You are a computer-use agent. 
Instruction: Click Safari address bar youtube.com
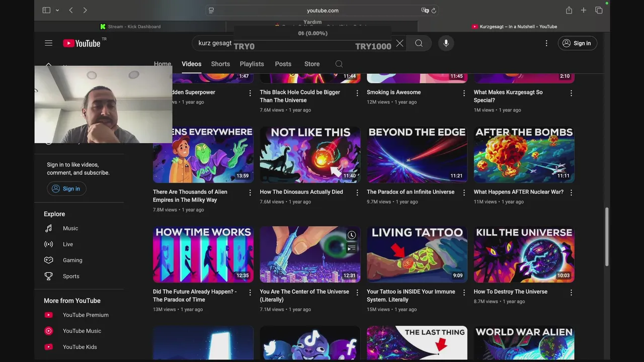(x=323, y=10)
